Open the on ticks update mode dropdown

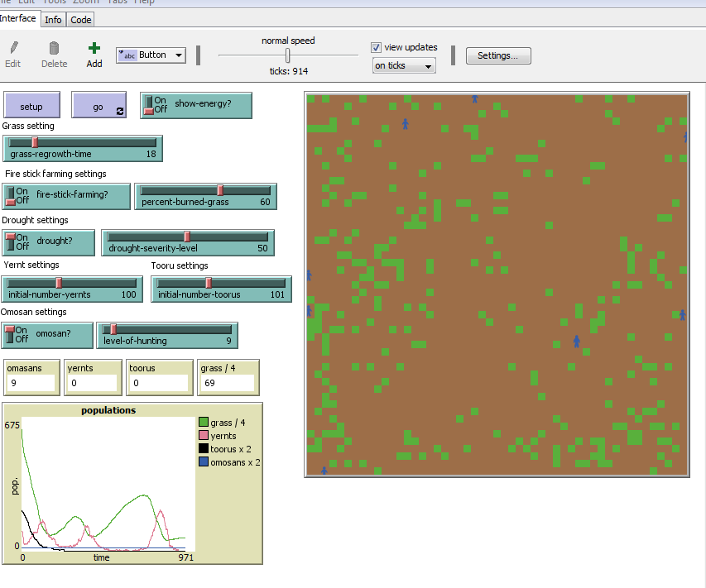(x=404, y=65)
